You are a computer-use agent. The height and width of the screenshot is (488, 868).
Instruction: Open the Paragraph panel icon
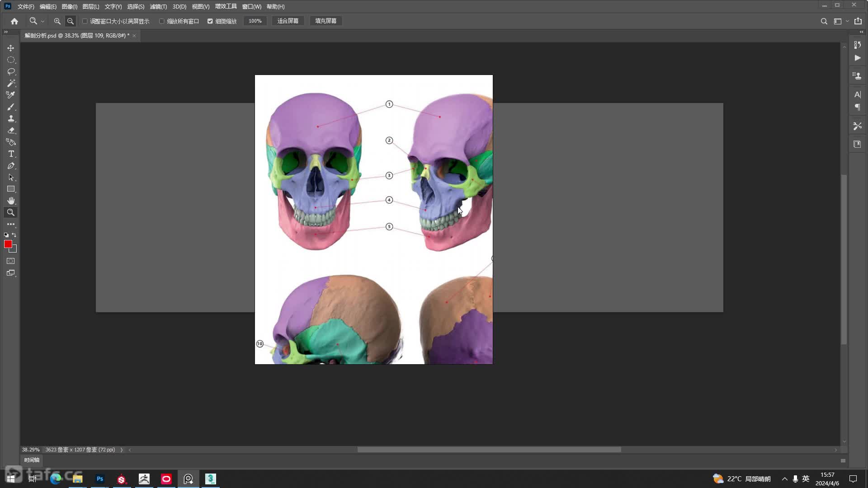coord(857,108)
